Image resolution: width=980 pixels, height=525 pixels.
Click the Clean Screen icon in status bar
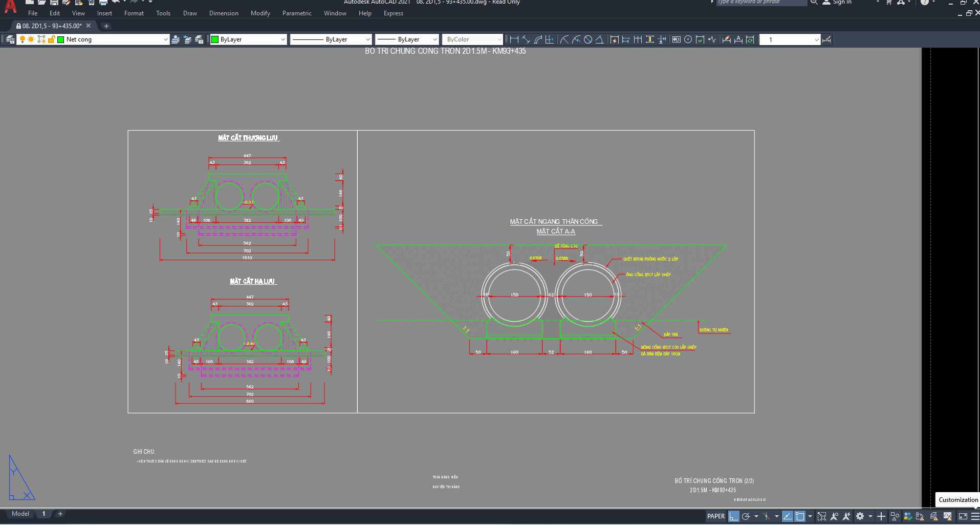pyautogui.click(x=963, y=516)
